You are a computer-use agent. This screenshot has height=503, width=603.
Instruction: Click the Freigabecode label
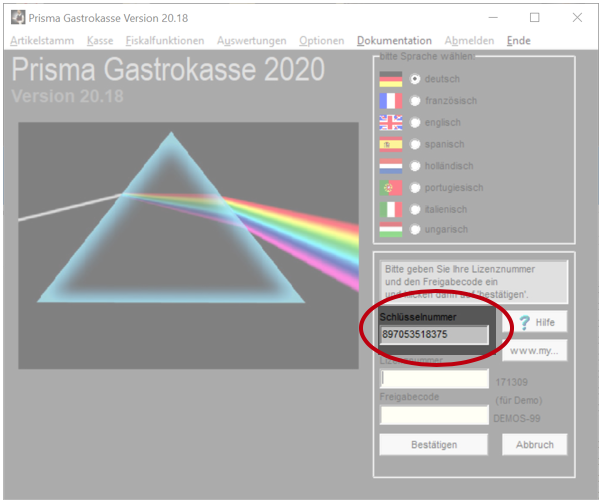[409, 397]
